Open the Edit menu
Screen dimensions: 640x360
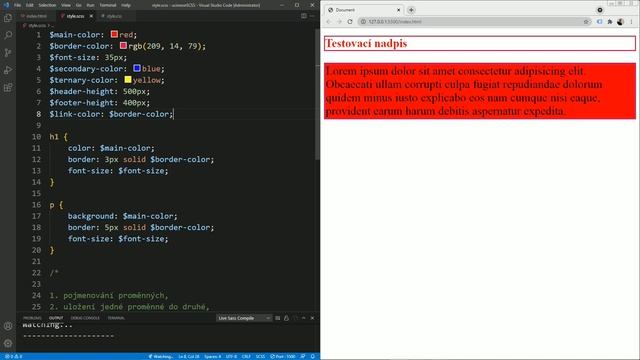tap(30, 5)
